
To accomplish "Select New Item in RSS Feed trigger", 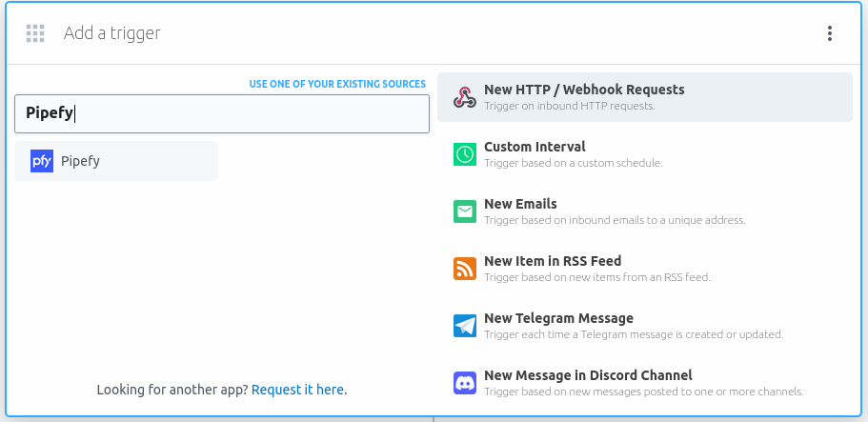I will point(645,269).
